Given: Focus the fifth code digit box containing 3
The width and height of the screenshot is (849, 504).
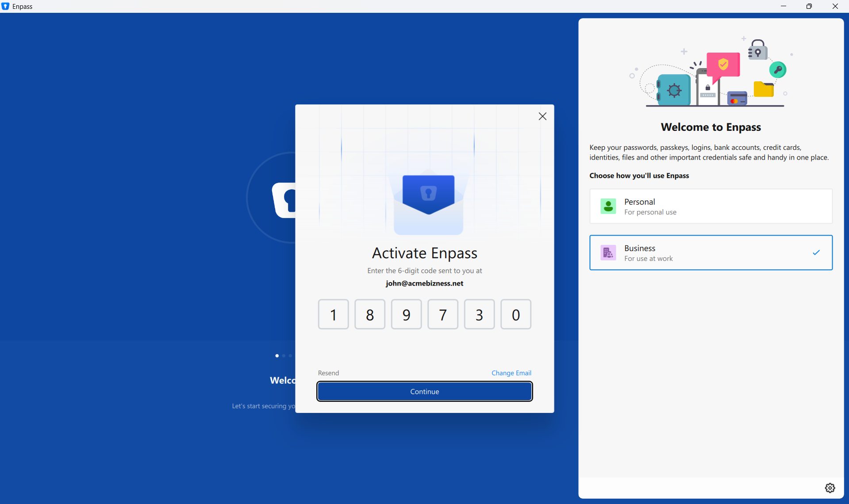Looking at the screenshot, I should [480, 314].
